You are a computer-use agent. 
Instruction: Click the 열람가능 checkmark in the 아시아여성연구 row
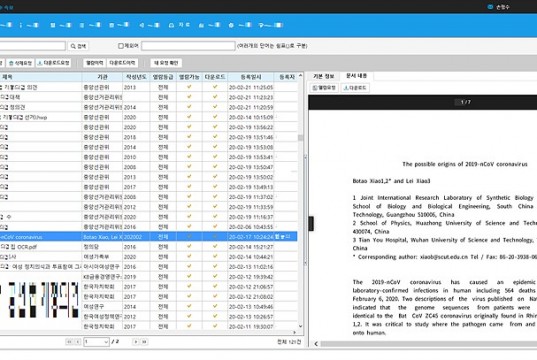pyautogui.click(x=189, y=266)
